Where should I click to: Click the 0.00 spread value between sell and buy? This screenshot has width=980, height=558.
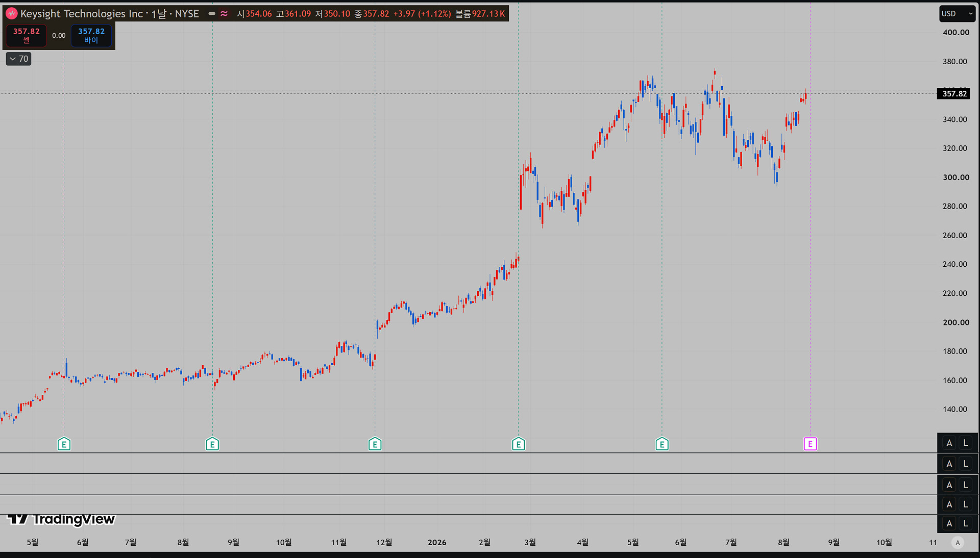click(59, 36)
